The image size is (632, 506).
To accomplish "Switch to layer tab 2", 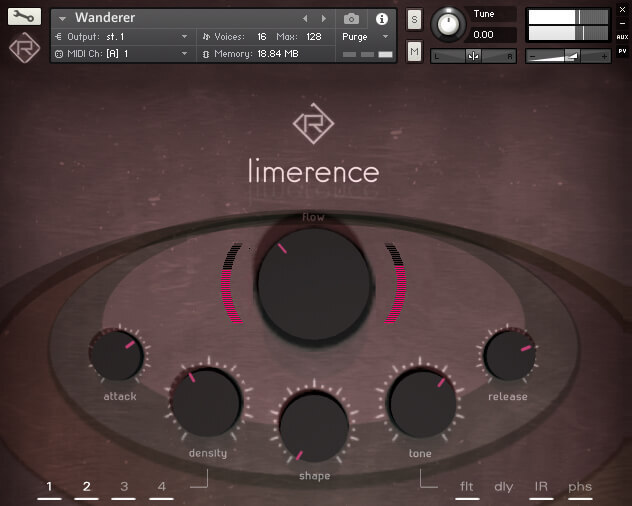I will (x=87, y=488).
